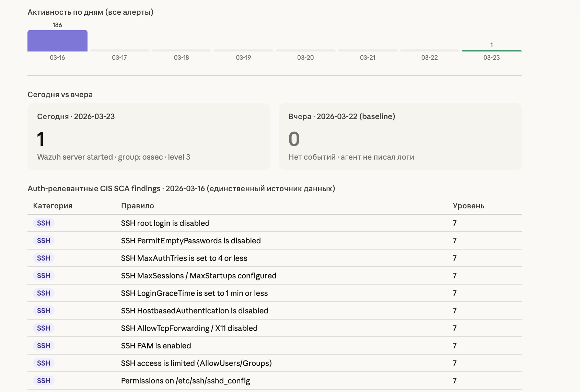Select the SSH MaxSessions / MaxStartups configured rule
The width and height of the screenshot is (580, 392).
pyautogui.click(x=198, y=276)
